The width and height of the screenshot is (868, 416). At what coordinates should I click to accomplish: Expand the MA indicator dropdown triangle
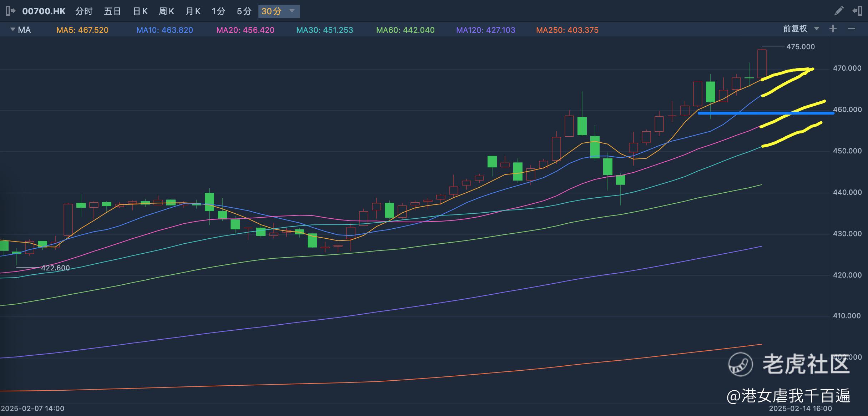click(x=13, y=29)
